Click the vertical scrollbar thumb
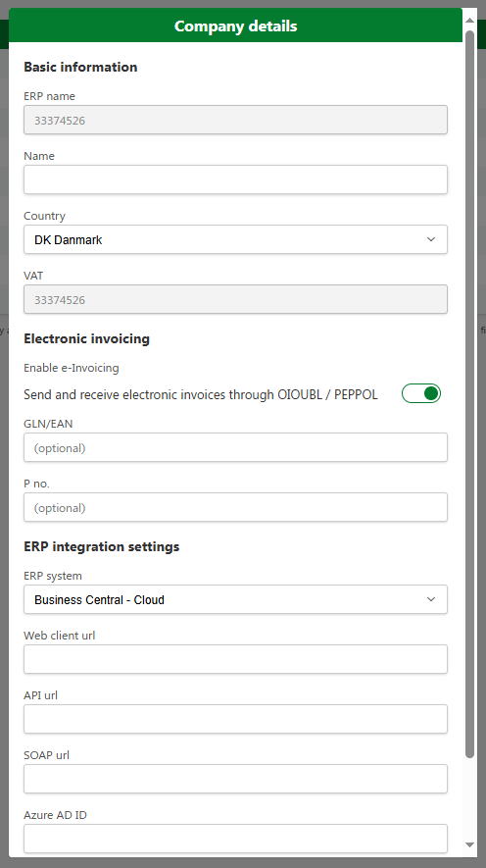486x868 pixels. click(x=470, y=394)
